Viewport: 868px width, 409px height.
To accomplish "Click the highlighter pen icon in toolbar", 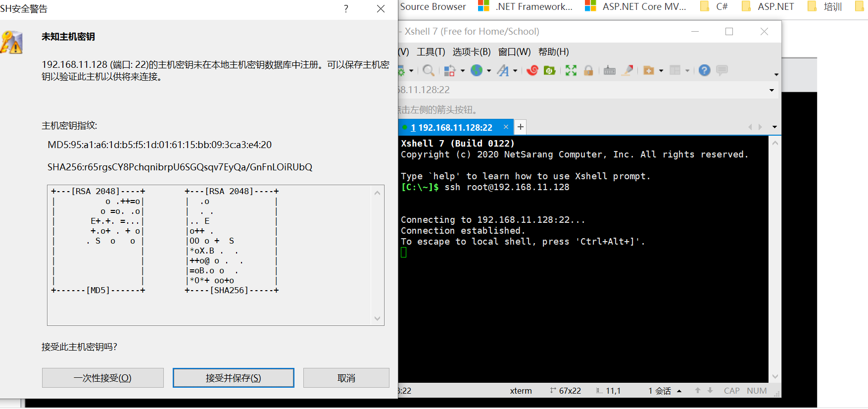I will (627, 70).
